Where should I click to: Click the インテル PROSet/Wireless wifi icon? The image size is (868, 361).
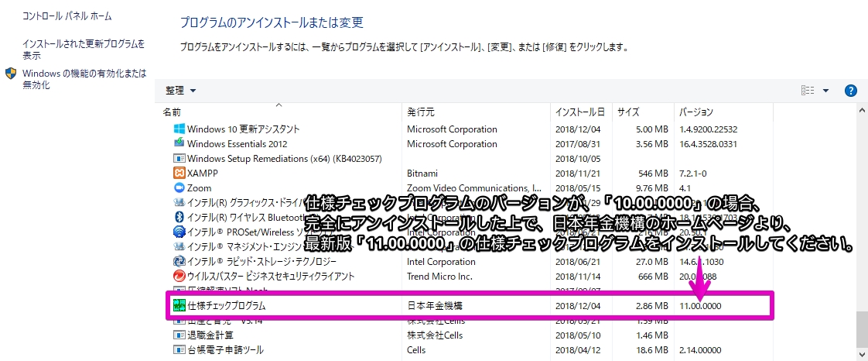click(x=179, y=232)
